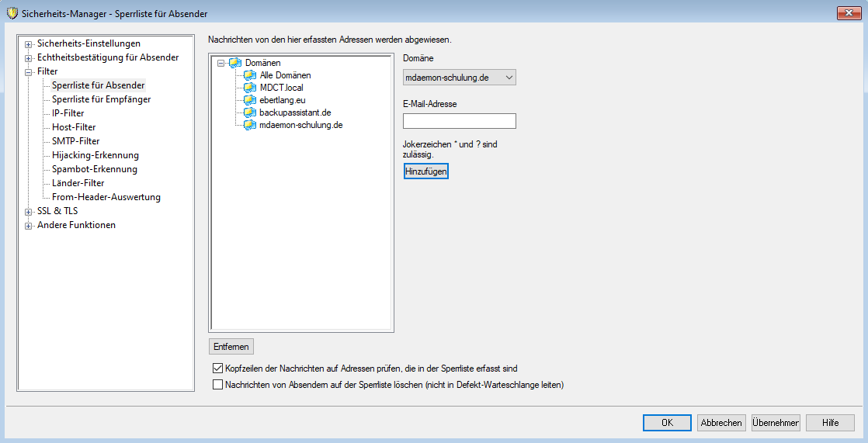Click the icon beside Alle Domänen
The height and width of the screenshot is (443, 868).
click(249, 75)
